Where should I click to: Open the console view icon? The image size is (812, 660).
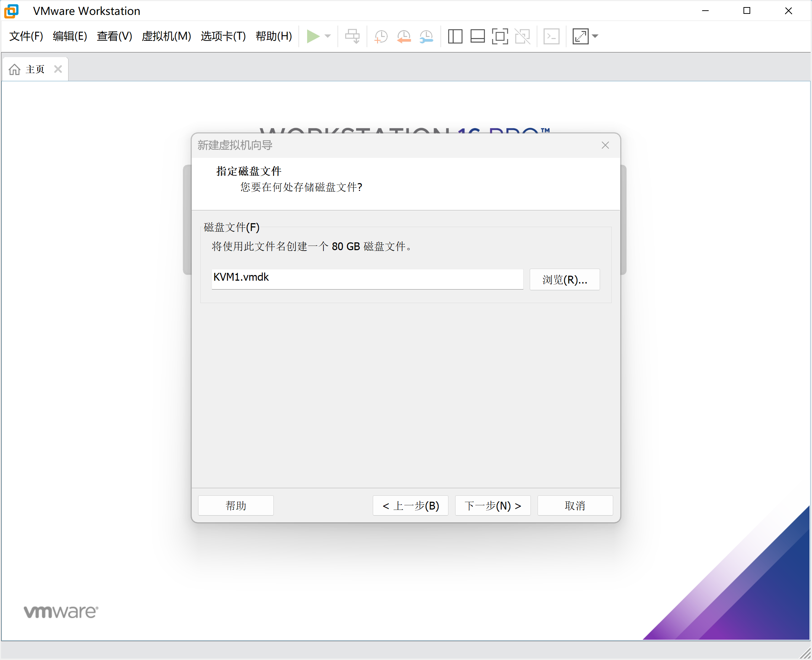551,37
